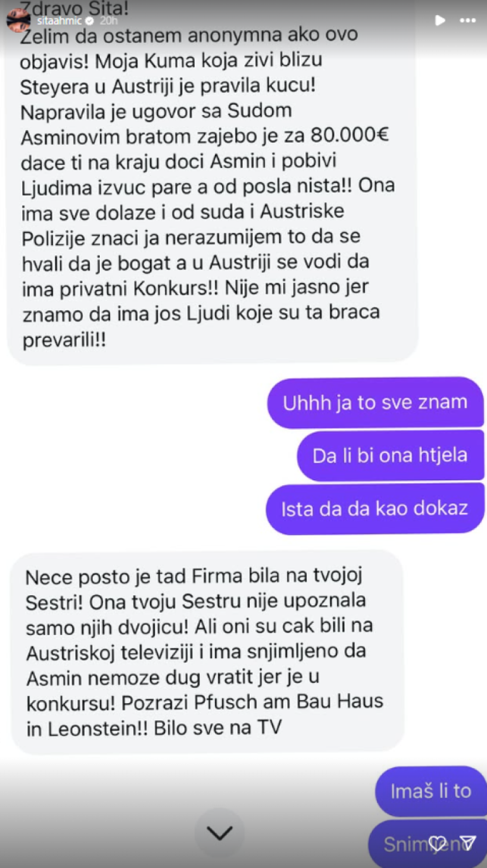
Task: Open sitaahmic profile picture
Action: (x=19, y=20)
